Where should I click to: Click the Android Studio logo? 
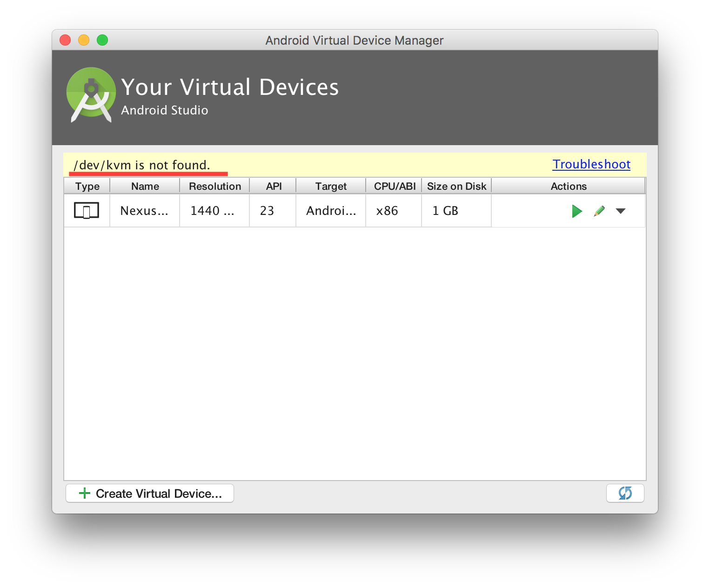coord(91,95)
